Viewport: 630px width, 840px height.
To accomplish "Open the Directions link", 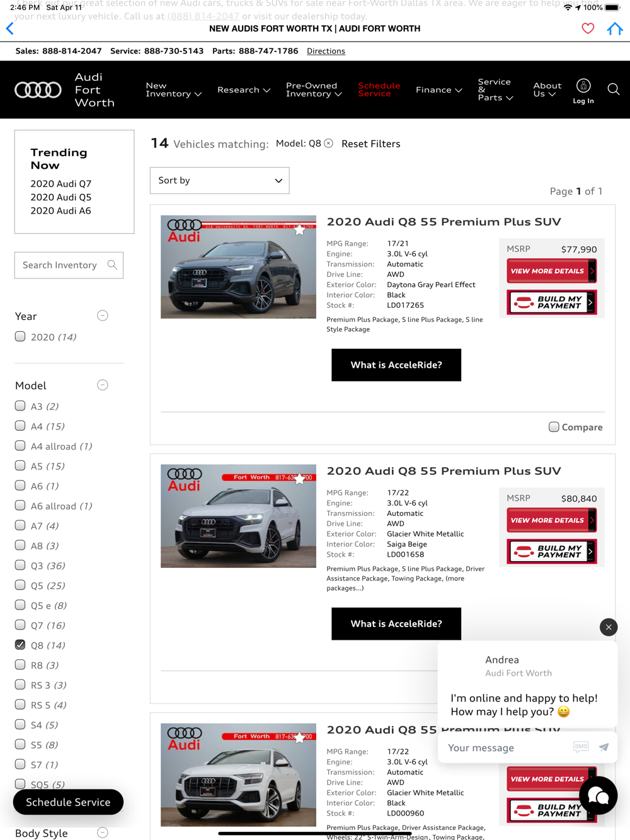I will pyautogui.click(x=326, y=51).
